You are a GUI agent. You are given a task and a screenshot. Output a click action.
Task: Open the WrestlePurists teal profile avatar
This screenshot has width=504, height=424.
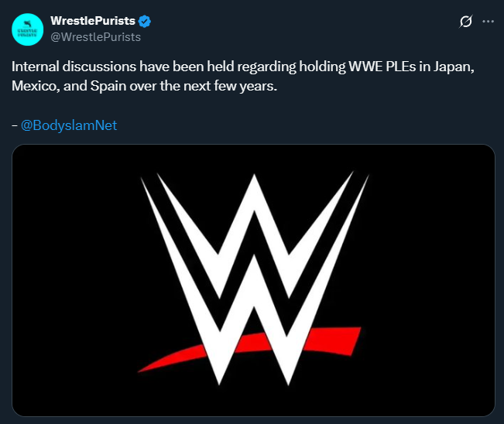(x=28, y=29)
